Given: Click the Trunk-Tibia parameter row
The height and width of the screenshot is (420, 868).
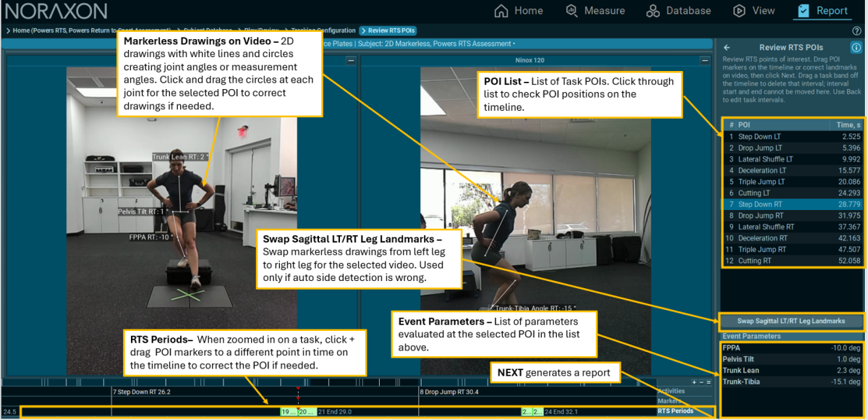Looking at the screenshot, I should tap(793, 382).
